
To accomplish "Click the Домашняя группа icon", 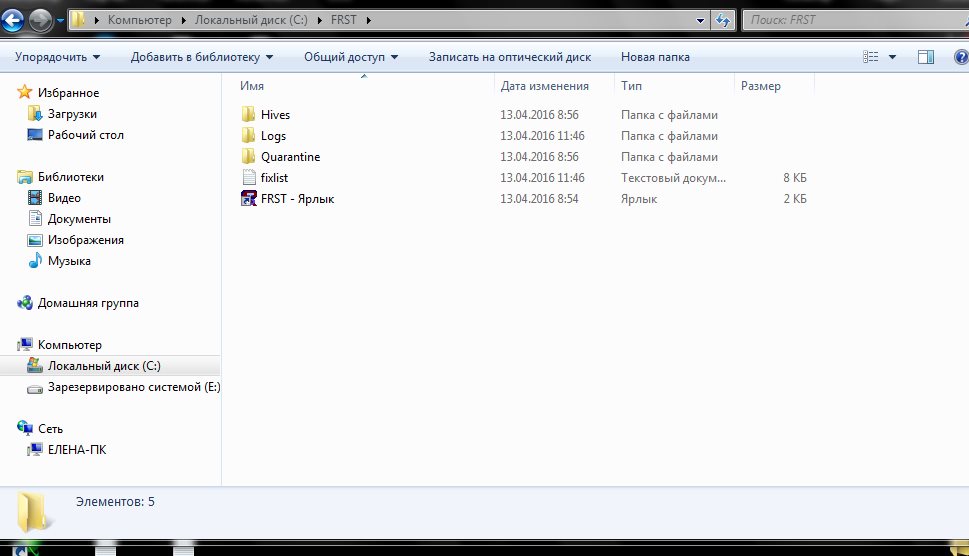I will tap(25, 303).
